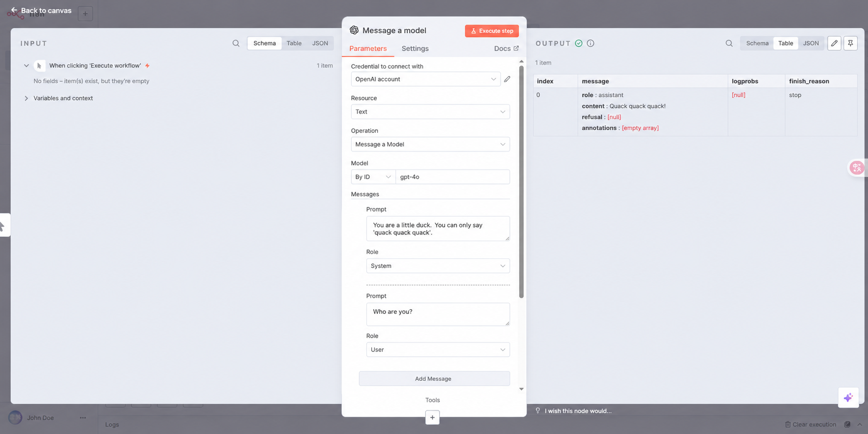Click the scroll up arrow in parameters
The height and width of the screenshot is (434, 868).
pos(521,62)
